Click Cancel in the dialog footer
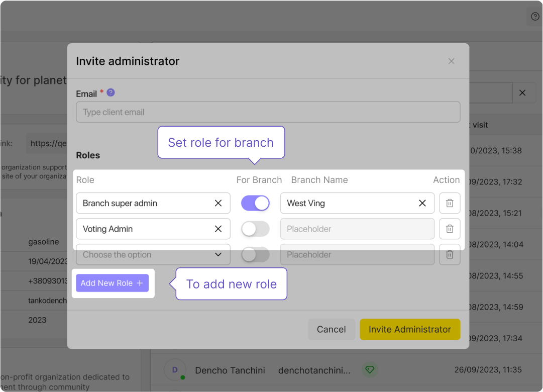The width and height of the screenshot is (543, 392). tap(331, 329)
